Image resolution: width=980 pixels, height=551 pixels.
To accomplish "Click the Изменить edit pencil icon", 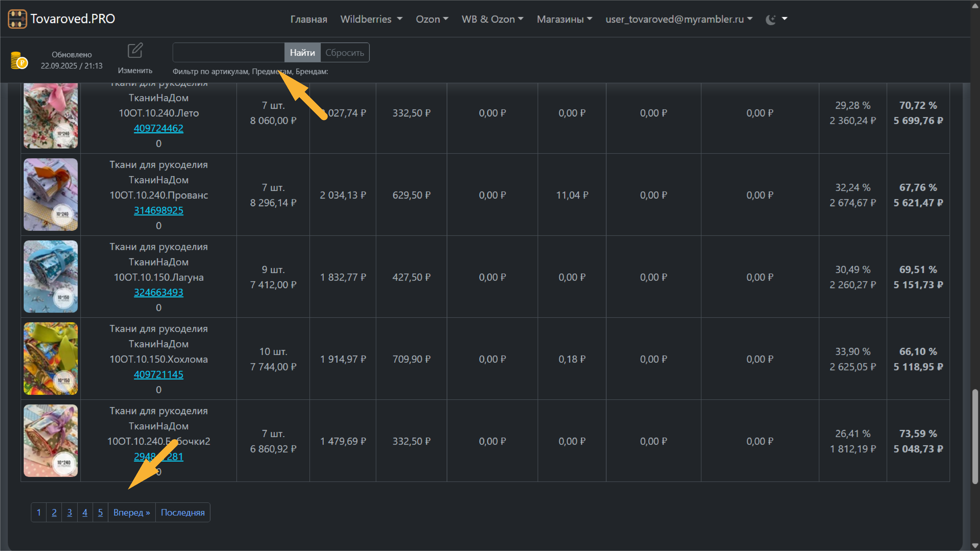I will 135,51.
